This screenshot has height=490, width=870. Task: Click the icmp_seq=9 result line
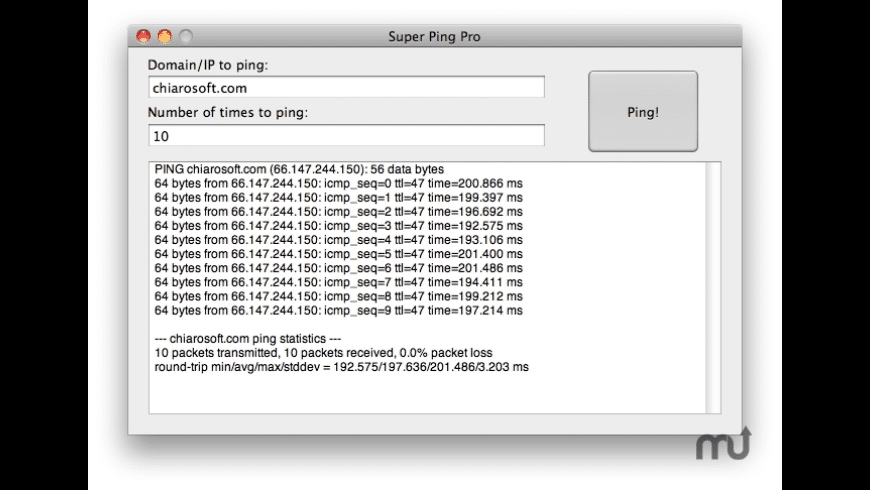coord(339,311)
